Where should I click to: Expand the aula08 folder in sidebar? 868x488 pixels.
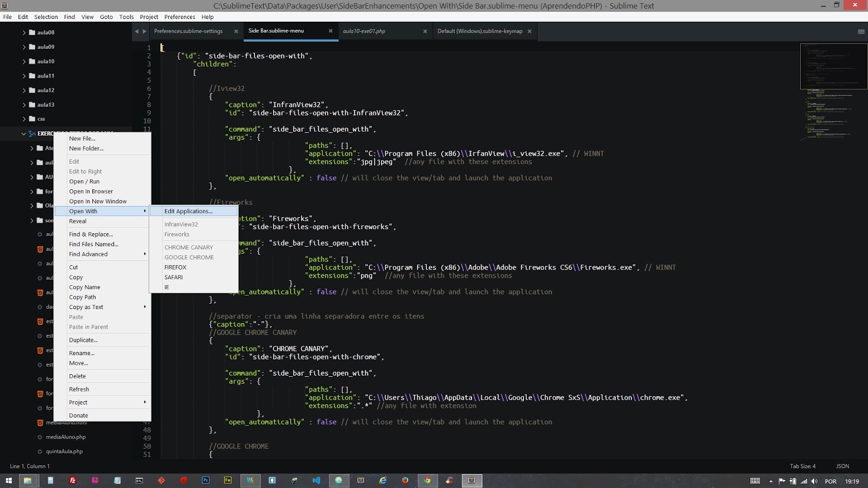pos(24,32)
